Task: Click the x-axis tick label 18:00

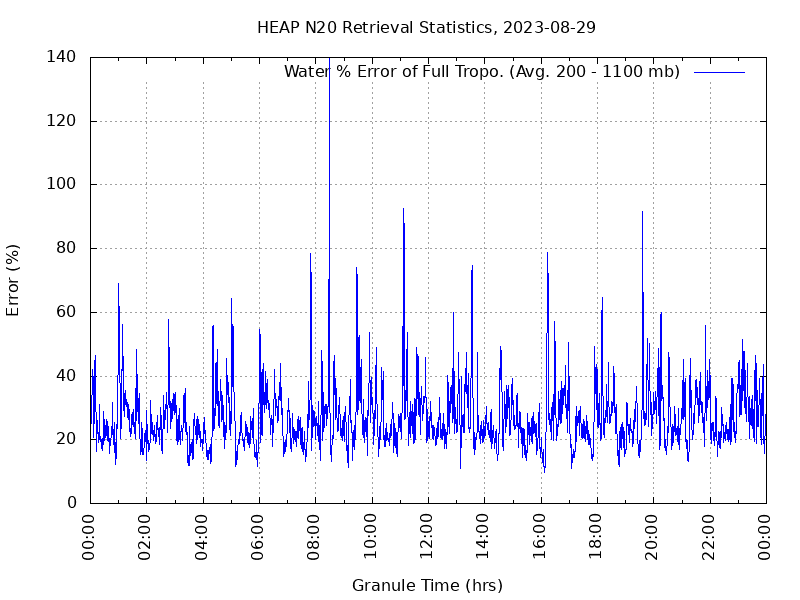Action: point(595,537)
